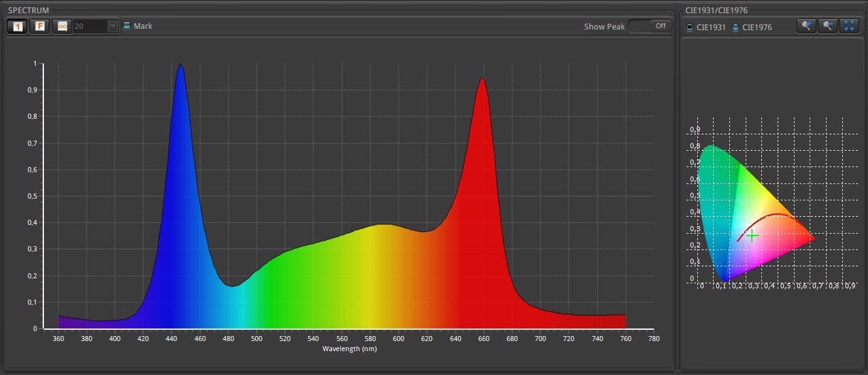This screenshot has width=868, height=375.
Task: Zoom out of the CIE diagram
Action: coord(827,26)
